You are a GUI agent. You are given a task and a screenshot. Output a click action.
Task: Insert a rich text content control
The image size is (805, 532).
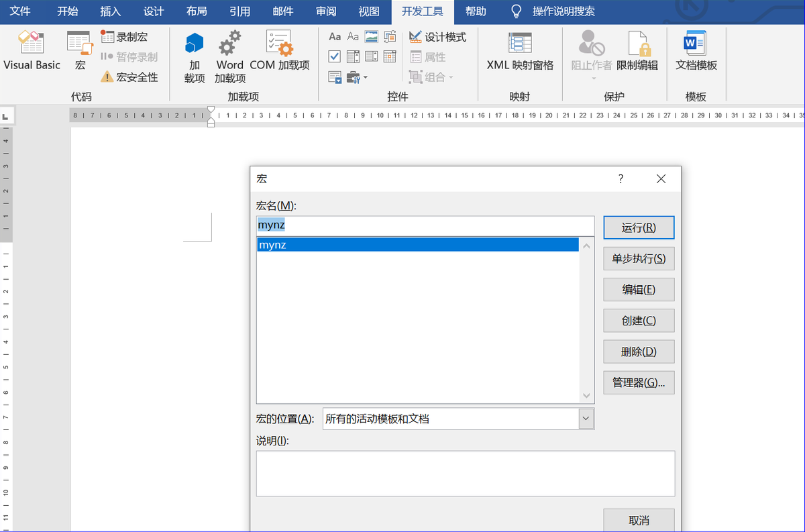point(335,37)
